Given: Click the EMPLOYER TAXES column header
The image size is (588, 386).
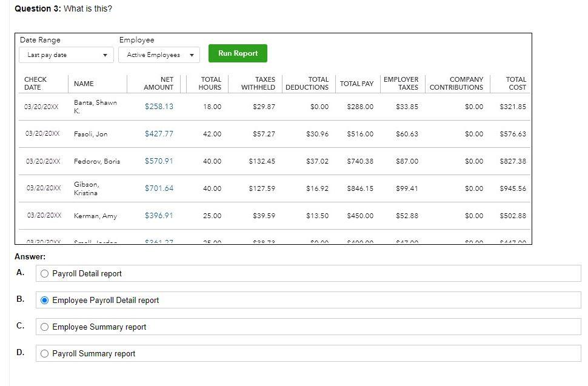Looking at the screenshot, I should pos(401,83).
